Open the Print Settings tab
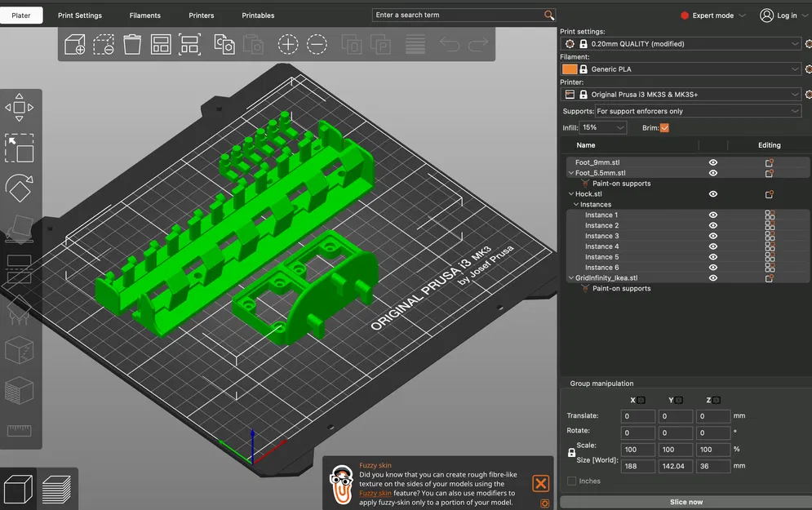 click(x=80, y=16)
